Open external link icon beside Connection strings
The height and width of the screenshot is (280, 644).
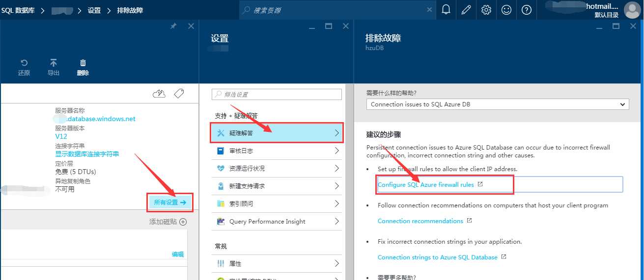pyautogui.click(x=504, y=257)
